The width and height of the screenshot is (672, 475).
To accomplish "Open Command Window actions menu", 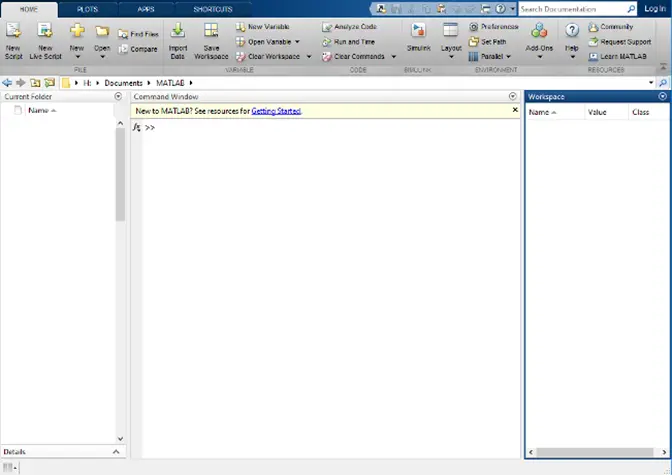I will [513, 96].
